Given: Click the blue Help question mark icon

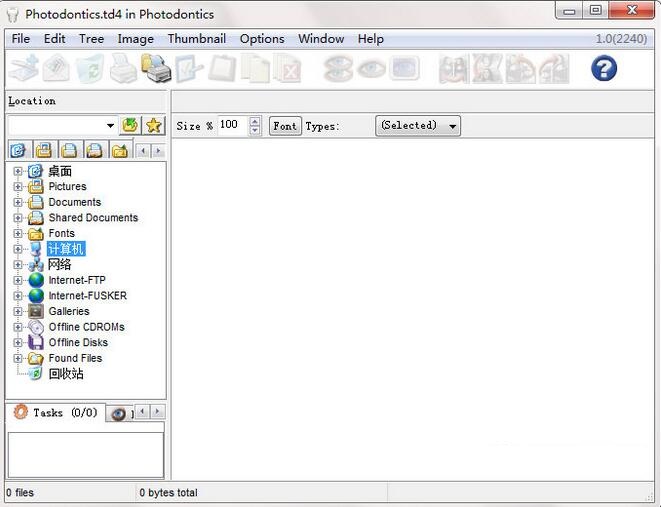Looking at the screenshot, I should (604, 68).
